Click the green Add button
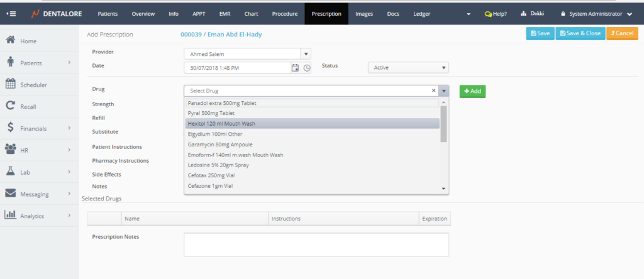The image size is (644, 279). pyautogui.click(x=472, y=91)
